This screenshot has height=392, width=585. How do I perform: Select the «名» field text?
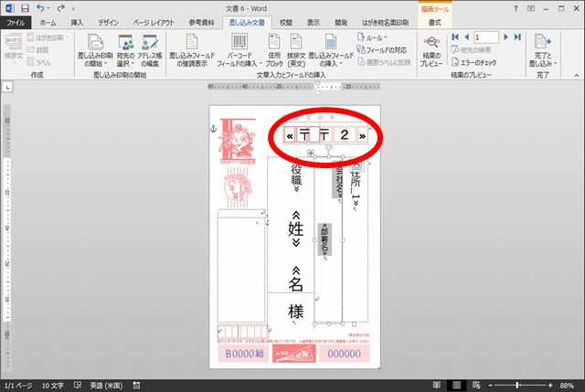(x=296, y=279)
